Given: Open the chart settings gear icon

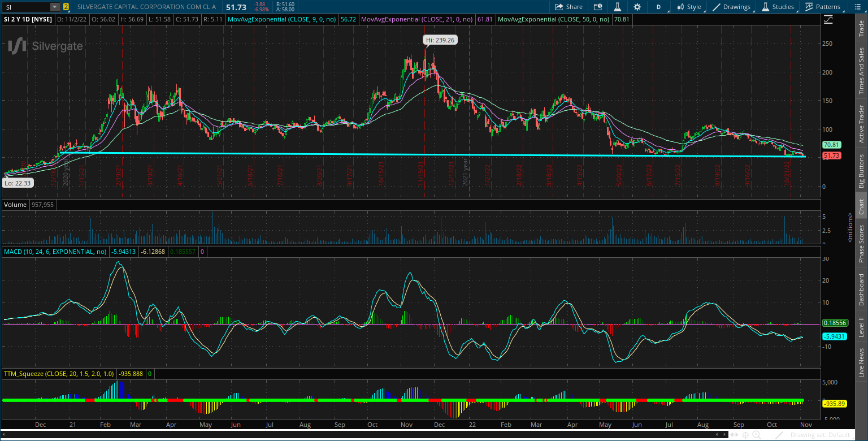Looking at the screenshot, I should click(637, 7).
